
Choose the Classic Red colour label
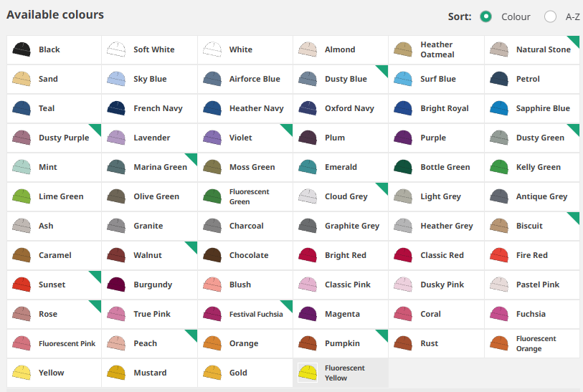click(442, 255)
